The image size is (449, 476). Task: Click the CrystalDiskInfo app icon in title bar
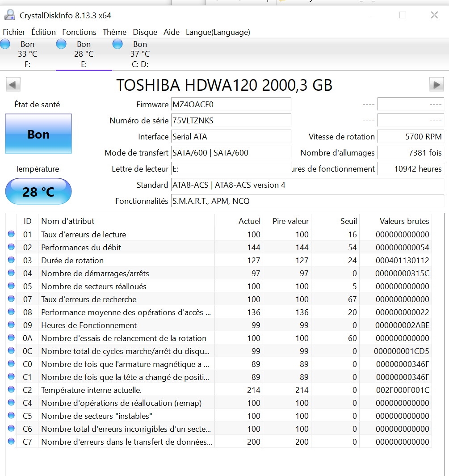coord(9,15)
